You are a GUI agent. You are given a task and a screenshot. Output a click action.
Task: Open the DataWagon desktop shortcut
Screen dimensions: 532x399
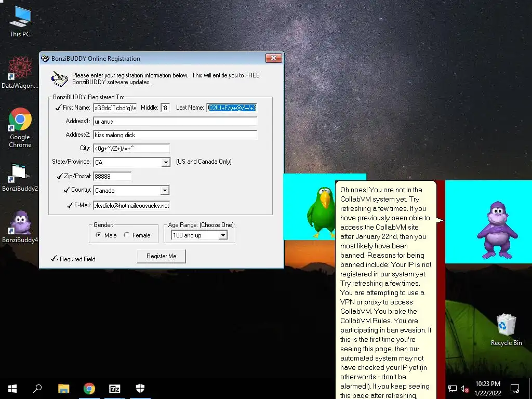tap(20, 73)
